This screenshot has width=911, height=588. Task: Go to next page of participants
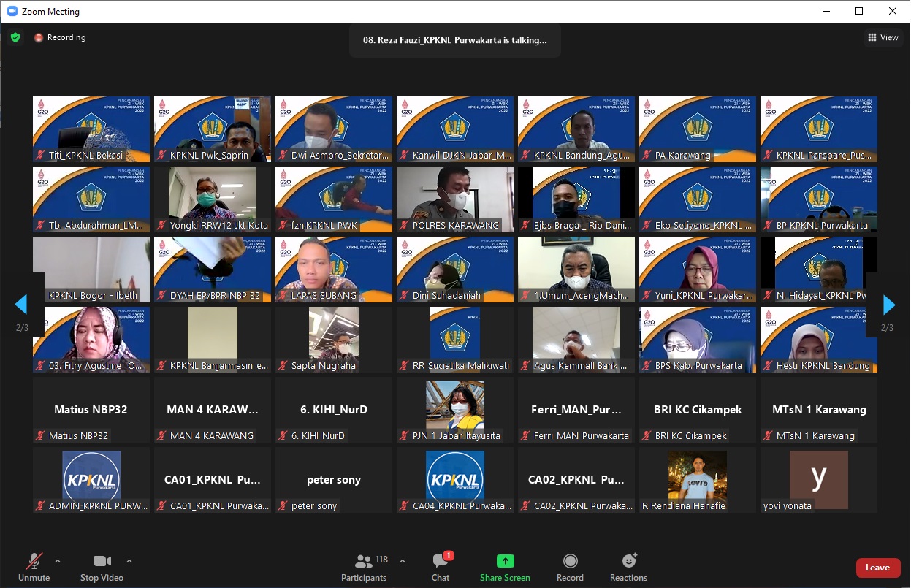coord(888,305)
